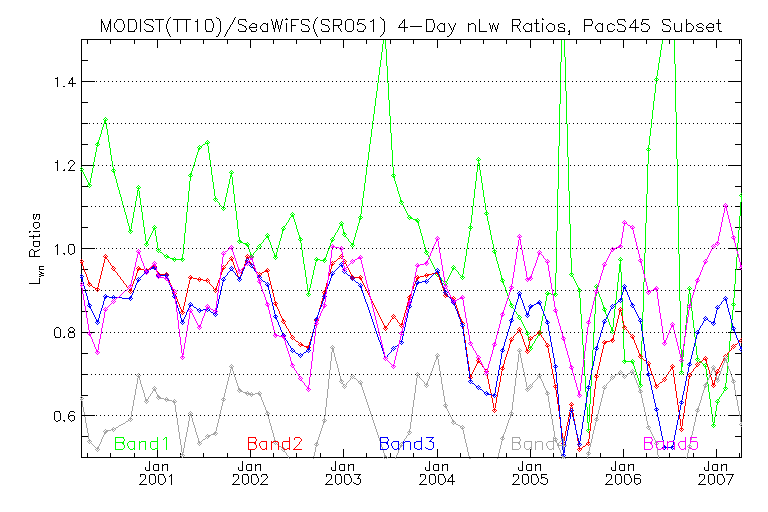Select the blue Band3 legend label

(x=407, y=444)
